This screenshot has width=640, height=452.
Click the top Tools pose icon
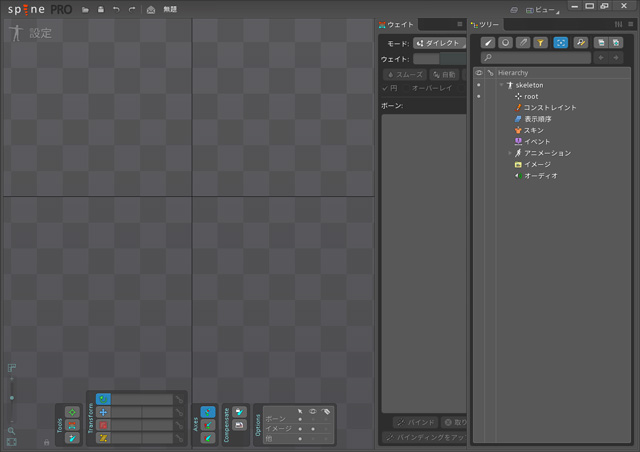(x=72, y=411)
